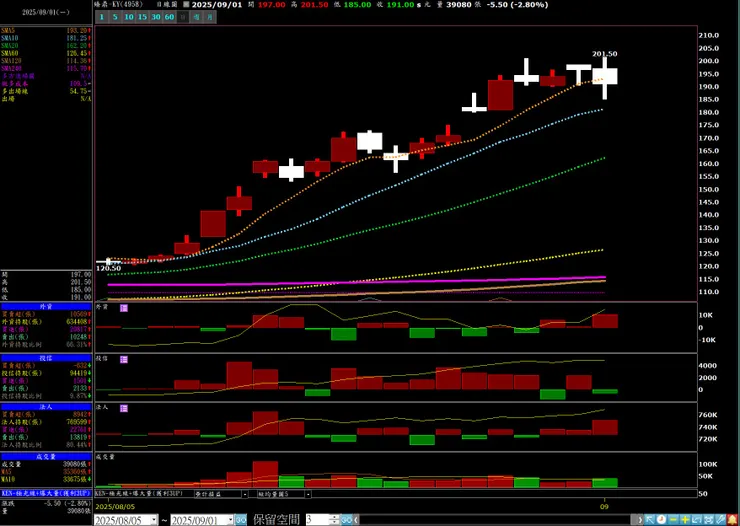Click the SMA240 indicator label
The width and height of the screenshot is (740, 526).
[11, 68]
